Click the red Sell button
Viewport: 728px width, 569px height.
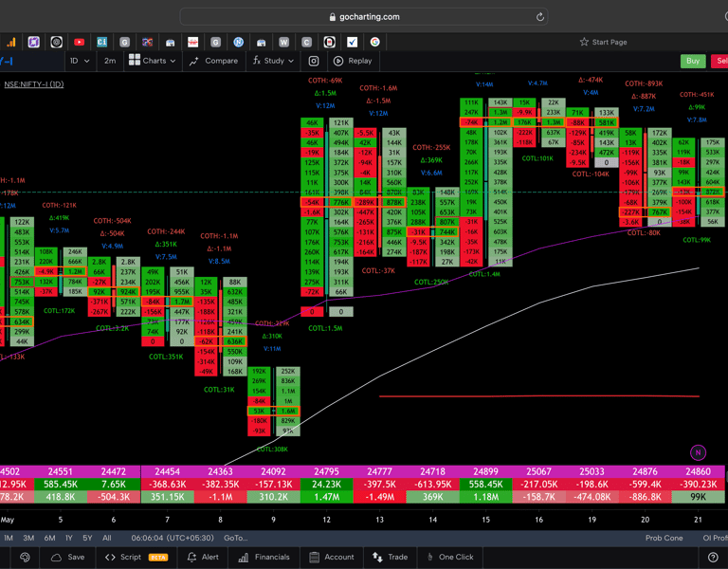coord(720,61)
